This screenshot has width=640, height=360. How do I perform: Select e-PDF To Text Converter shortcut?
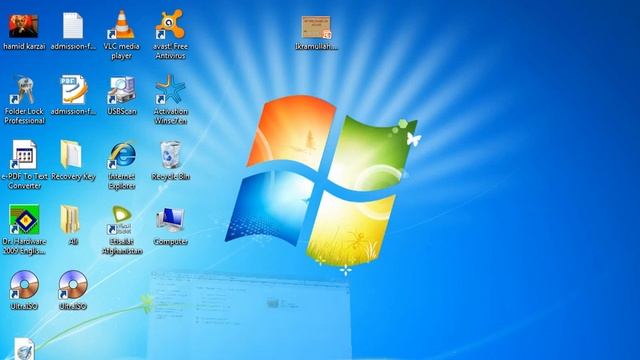[24, 155]
